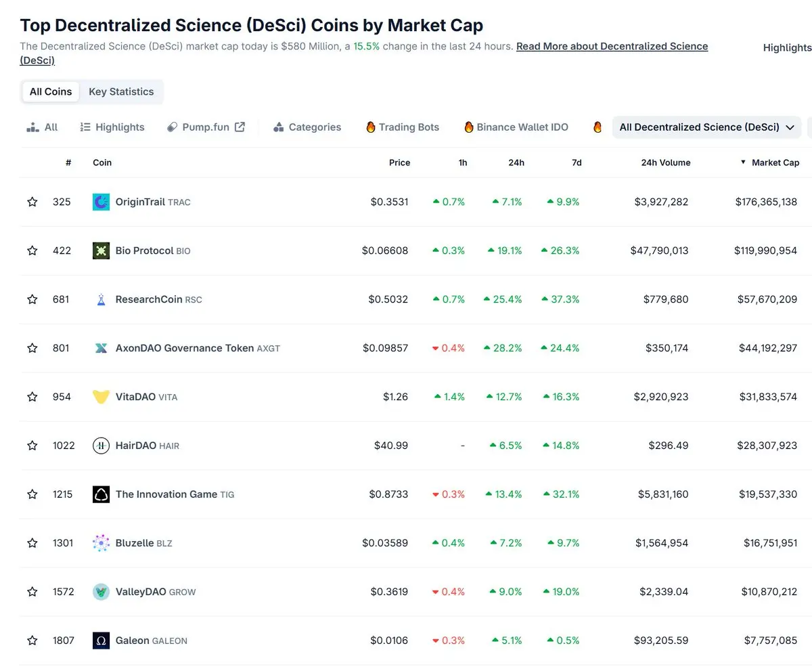Star the ValleyDAO row
This screenshot has width=812, height=669.
click(x=32, y=592)
